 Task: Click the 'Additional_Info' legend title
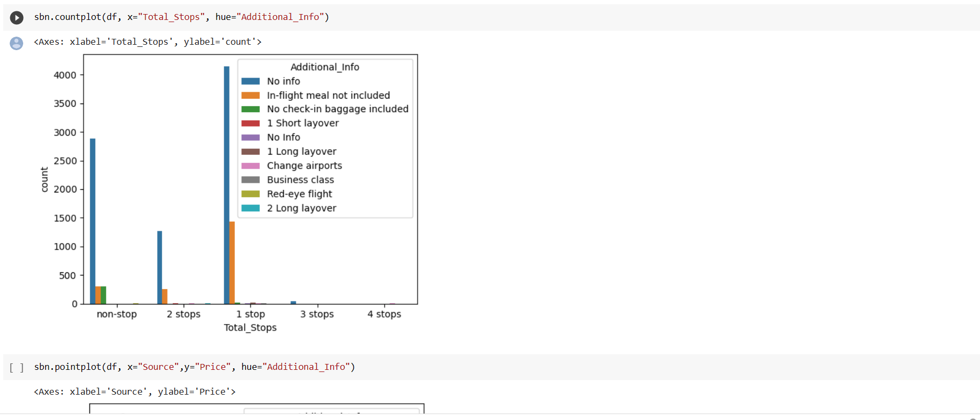(x=325, y=67)
